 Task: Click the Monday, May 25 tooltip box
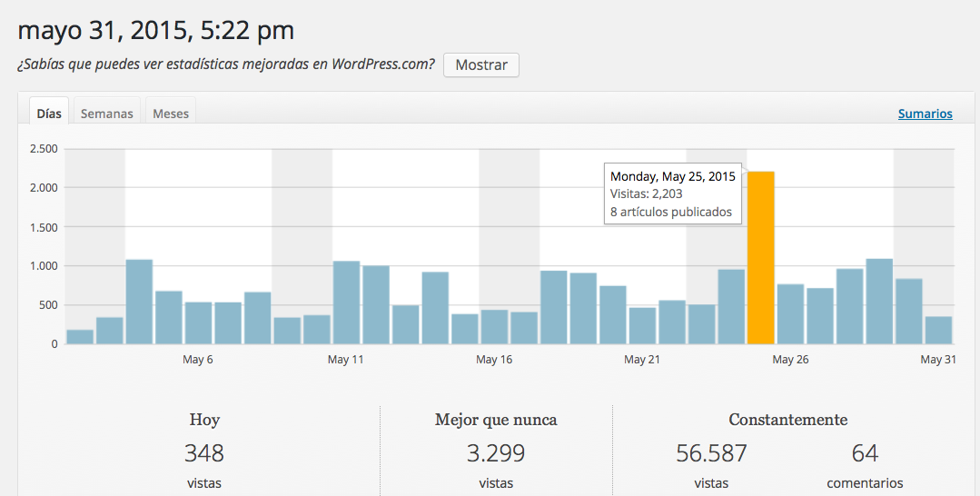(x=673, y=193)
